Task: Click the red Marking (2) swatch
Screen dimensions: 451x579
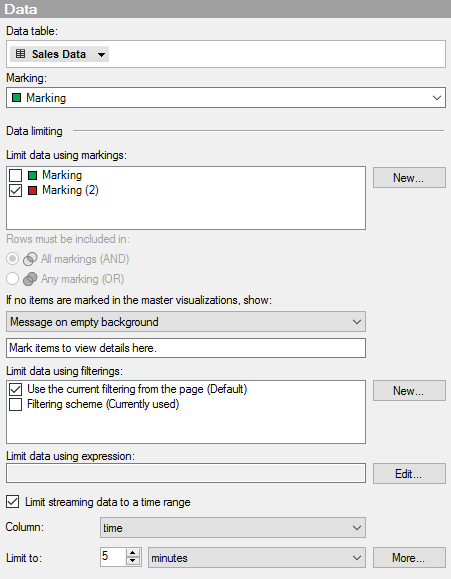Action: [33, 190]
